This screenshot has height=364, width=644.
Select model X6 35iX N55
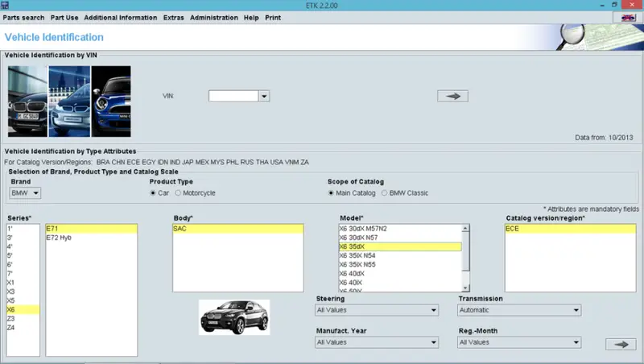(x=400, y=265)
